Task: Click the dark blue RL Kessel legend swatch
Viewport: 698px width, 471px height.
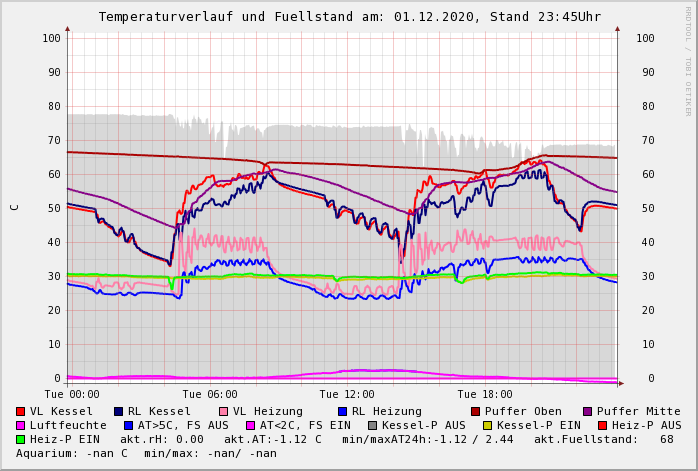Action: 118,411
